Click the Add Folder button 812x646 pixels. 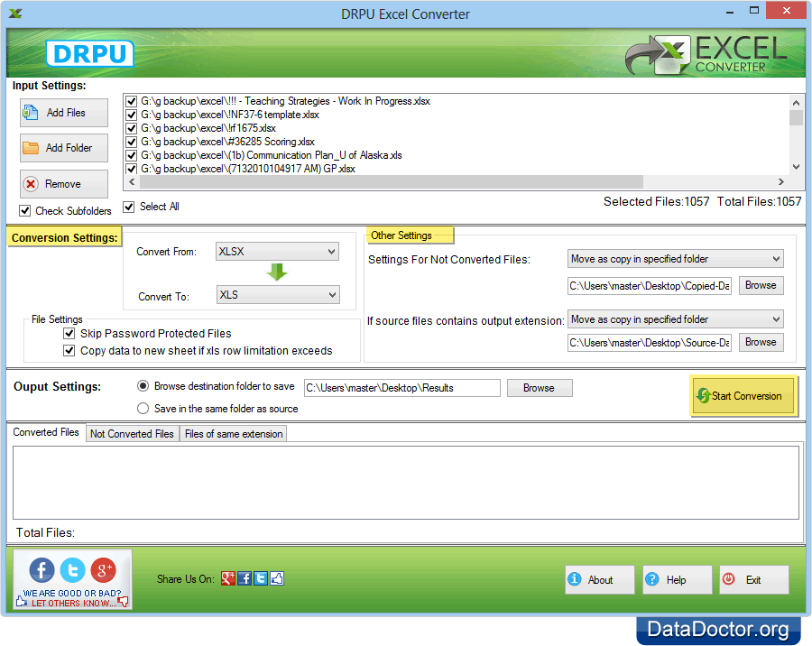coord(64,148)
